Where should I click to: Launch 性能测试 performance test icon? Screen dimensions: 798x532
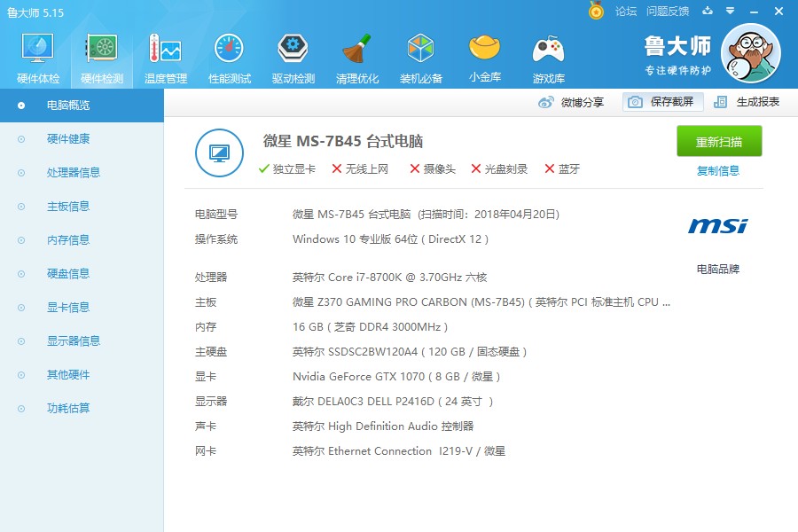pyautogui.click(x=229, y=49)
